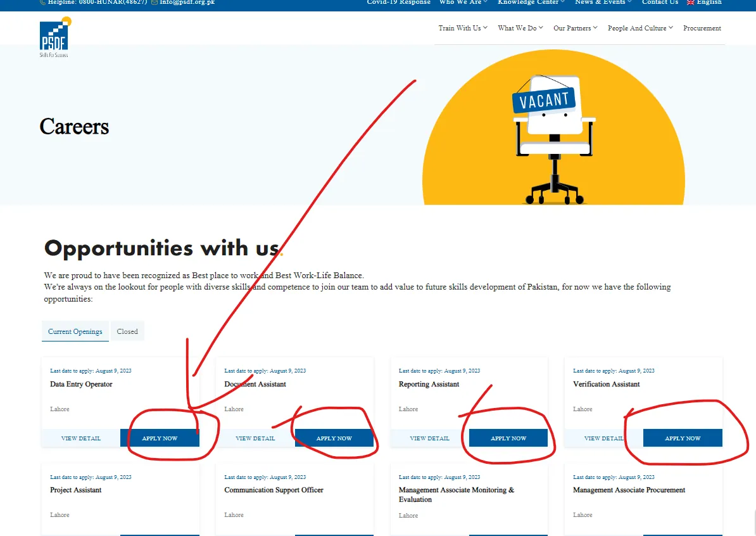View detail for Verification Assistant

click(603, 438)
